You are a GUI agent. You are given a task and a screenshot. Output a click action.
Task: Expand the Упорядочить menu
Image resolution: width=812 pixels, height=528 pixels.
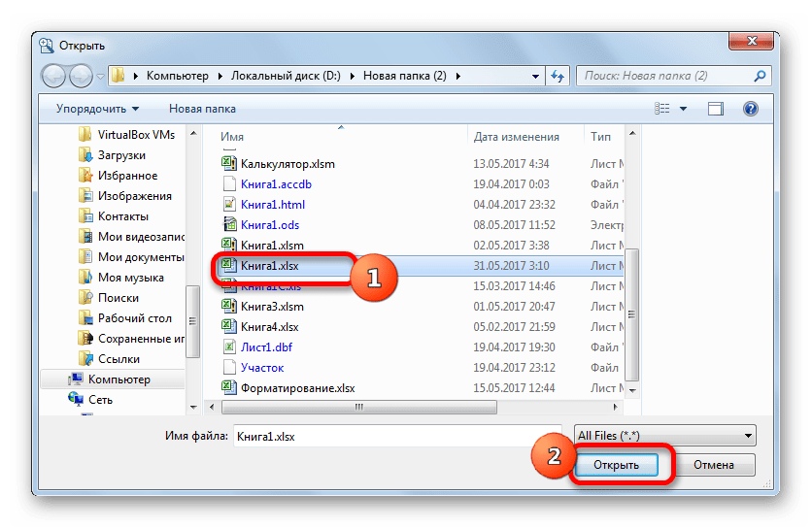tap(97, 109)
